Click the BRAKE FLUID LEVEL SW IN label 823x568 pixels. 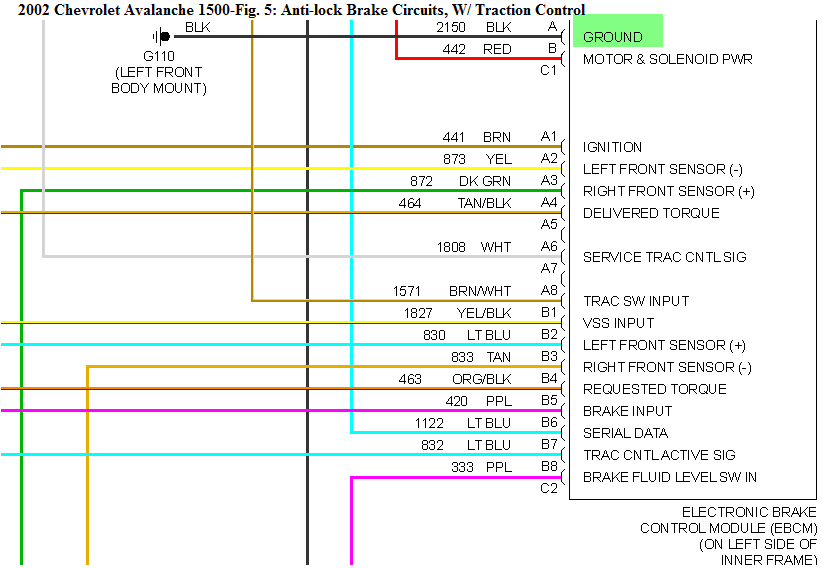coord(669,477)
